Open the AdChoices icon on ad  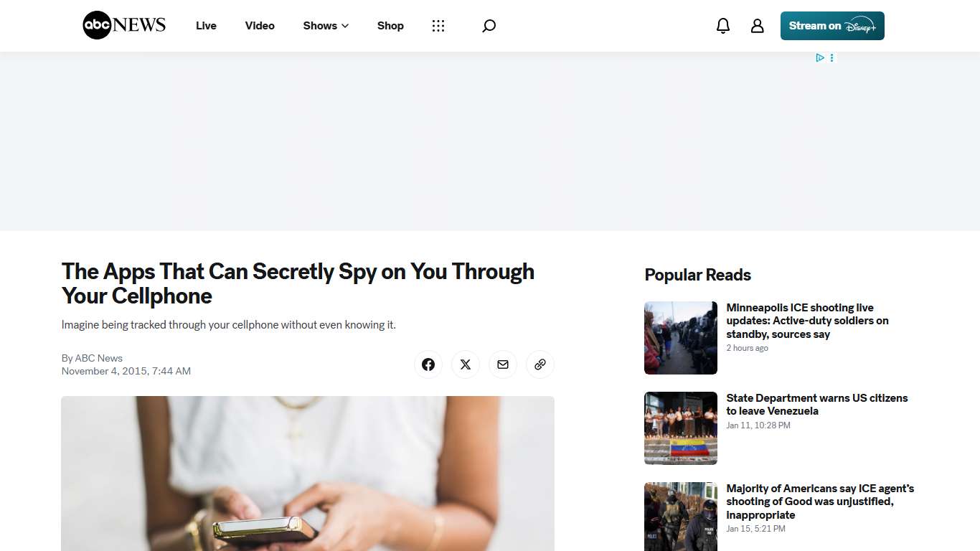tap(820, 57)
